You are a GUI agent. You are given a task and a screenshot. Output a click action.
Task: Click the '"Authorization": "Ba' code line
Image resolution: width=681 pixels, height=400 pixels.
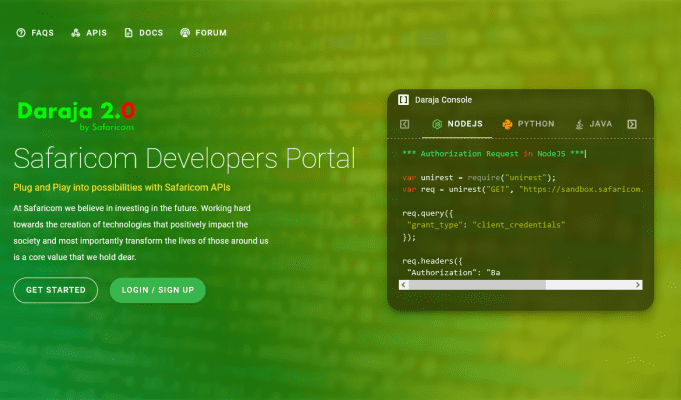(x=453, y=273)
